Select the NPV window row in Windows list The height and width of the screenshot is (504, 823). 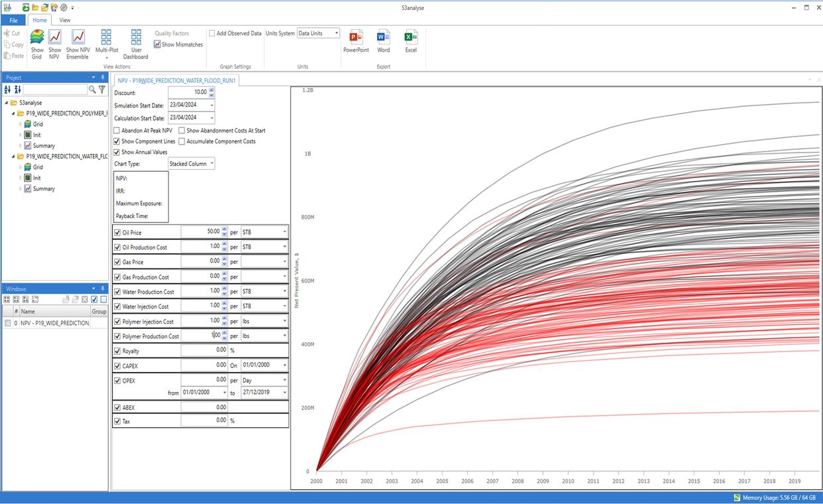click(x=54, y=323)
